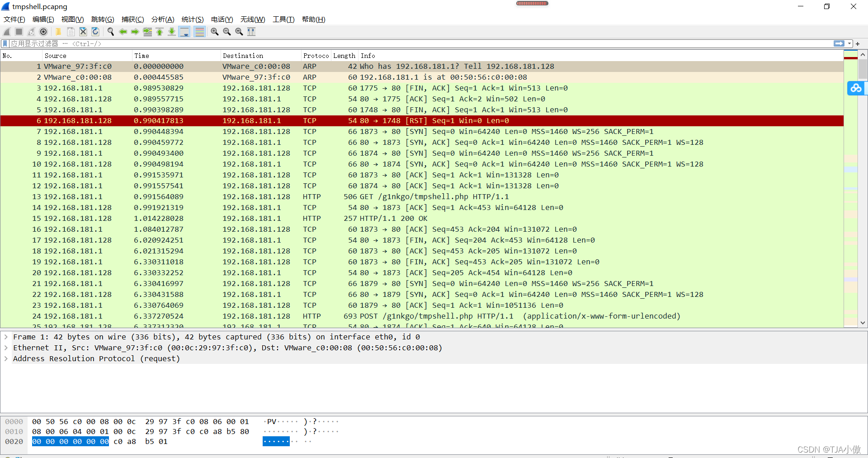Sort by the Info column header

[601, 56]
